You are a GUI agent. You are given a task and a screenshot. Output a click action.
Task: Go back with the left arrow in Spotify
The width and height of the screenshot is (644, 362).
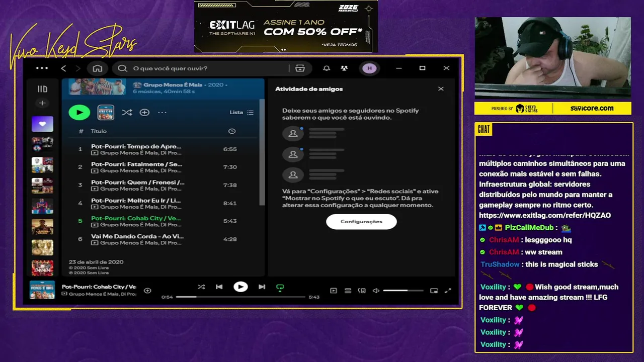[x=63, y=68]
